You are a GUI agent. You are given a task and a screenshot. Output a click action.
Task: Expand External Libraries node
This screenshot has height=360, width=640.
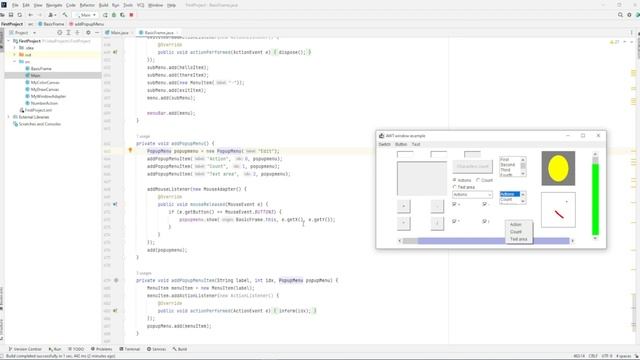point(9,117)
